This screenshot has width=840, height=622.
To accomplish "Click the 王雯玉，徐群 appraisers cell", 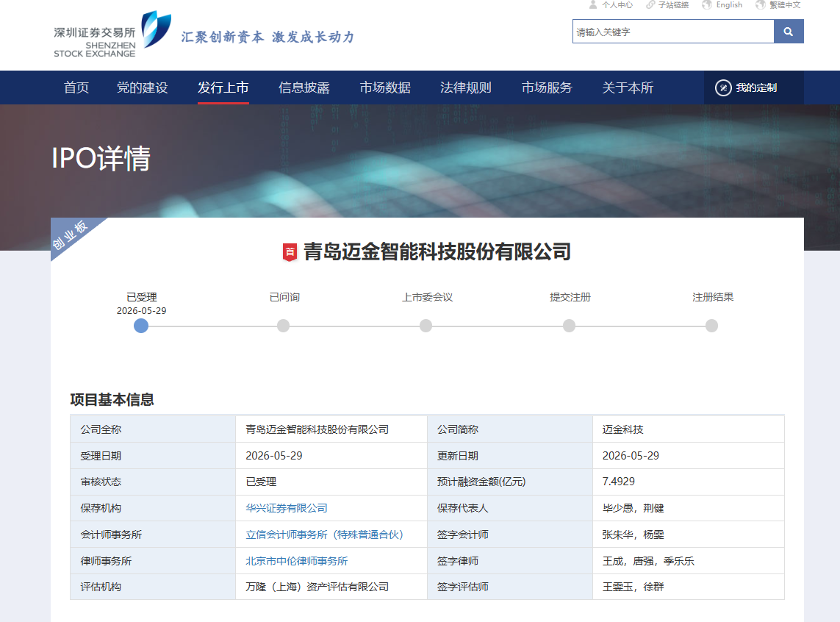I will point(689,587).
